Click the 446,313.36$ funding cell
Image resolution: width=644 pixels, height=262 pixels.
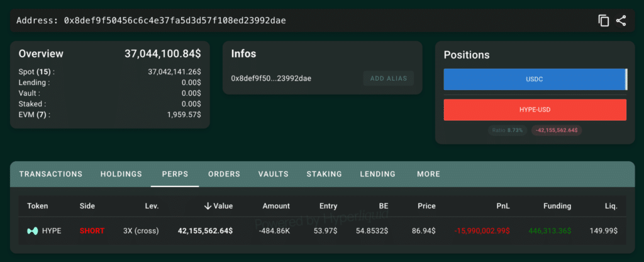click(x=550, y=231)
